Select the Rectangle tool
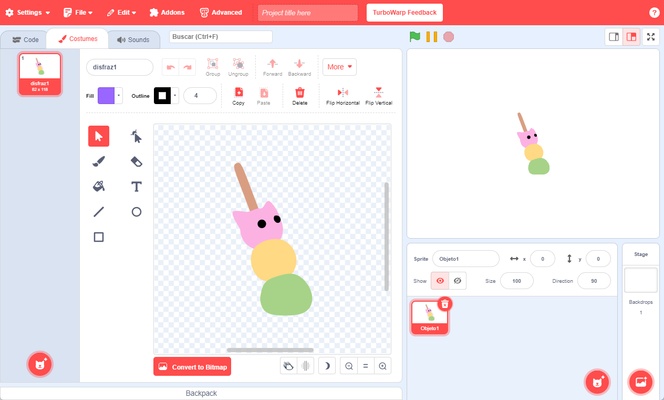 pos(98,237)
